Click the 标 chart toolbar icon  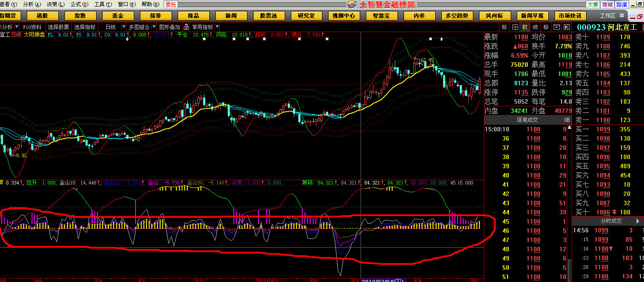(504, 27)
